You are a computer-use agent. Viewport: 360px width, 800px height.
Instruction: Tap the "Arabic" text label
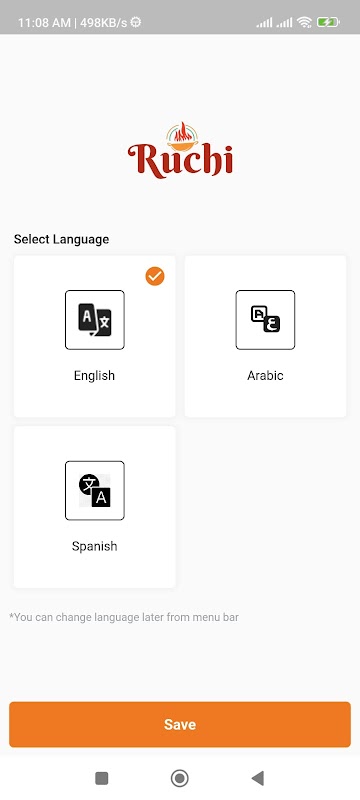[x=265, y=376]
